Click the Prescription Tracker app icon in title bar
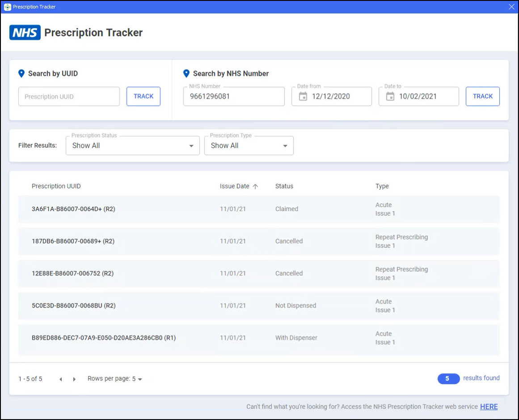 coord(7,7)
